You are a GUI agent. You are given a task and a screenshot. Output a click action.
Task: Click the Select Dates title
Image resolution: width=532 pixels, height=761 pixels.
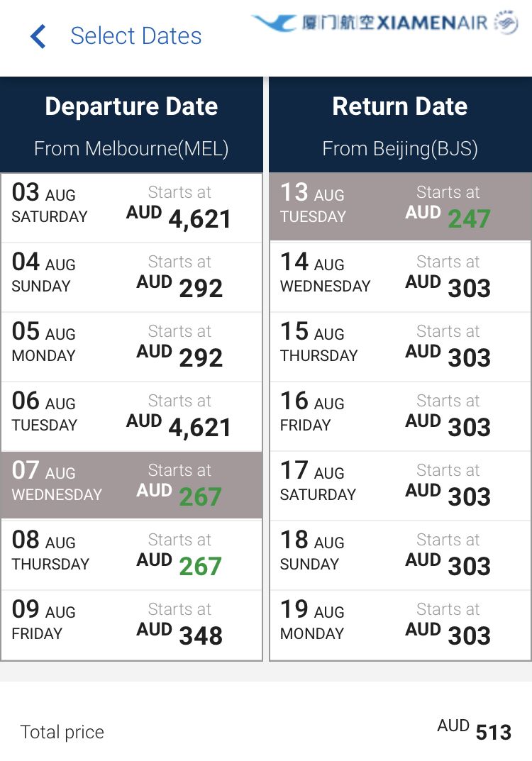click(x=136, y=36)
